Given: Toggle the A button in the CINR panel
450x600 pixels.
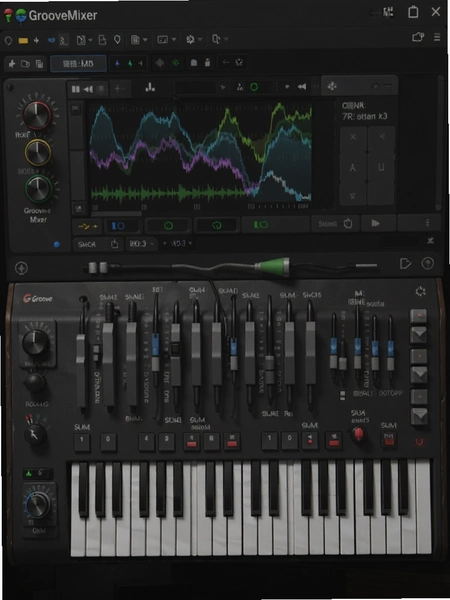Looking at the screenshot, I should [x=353, y=168].
